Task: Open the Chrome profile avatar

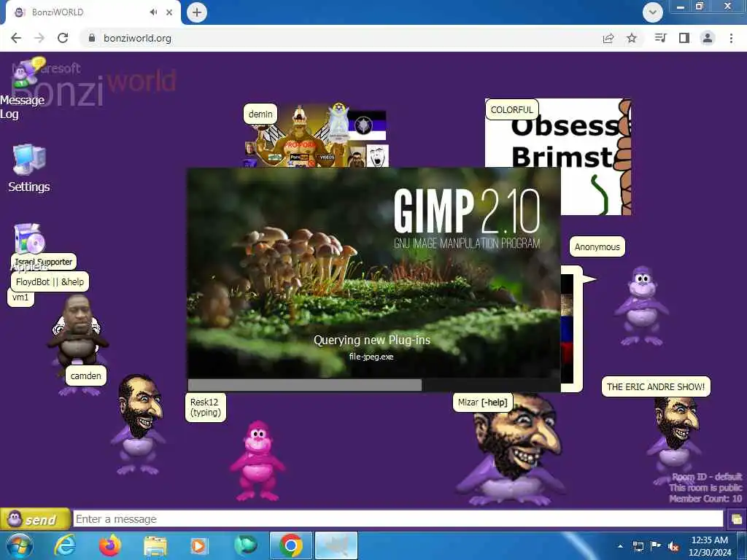Action: (x=708, y=38)
